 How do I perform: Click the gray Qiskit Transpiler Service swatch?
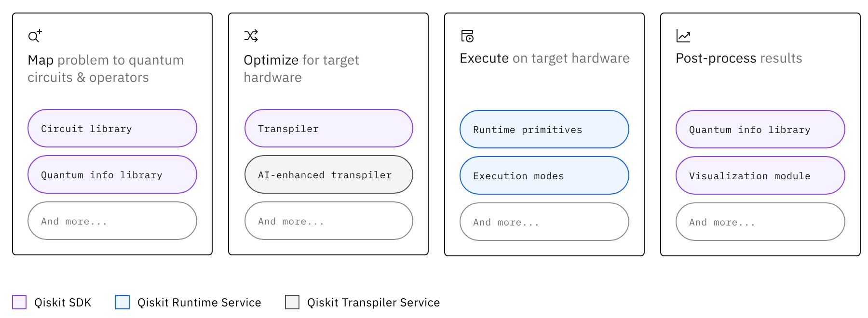[x=292, y=302]
